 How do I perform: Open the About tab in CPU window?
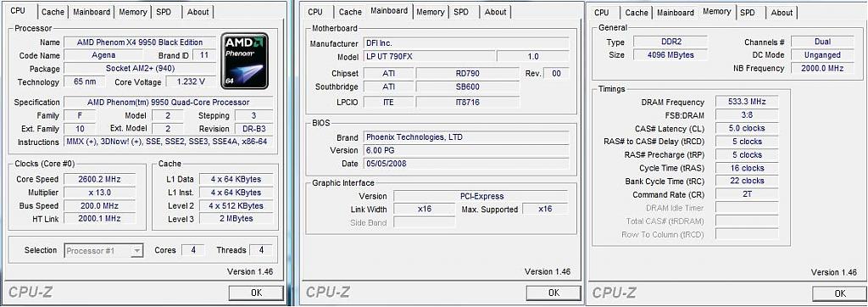point(198,12)
